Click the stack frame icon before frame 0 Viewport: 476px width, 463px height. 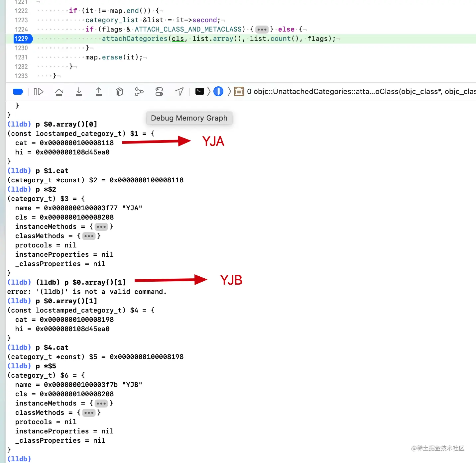click(x=239, y=92)
